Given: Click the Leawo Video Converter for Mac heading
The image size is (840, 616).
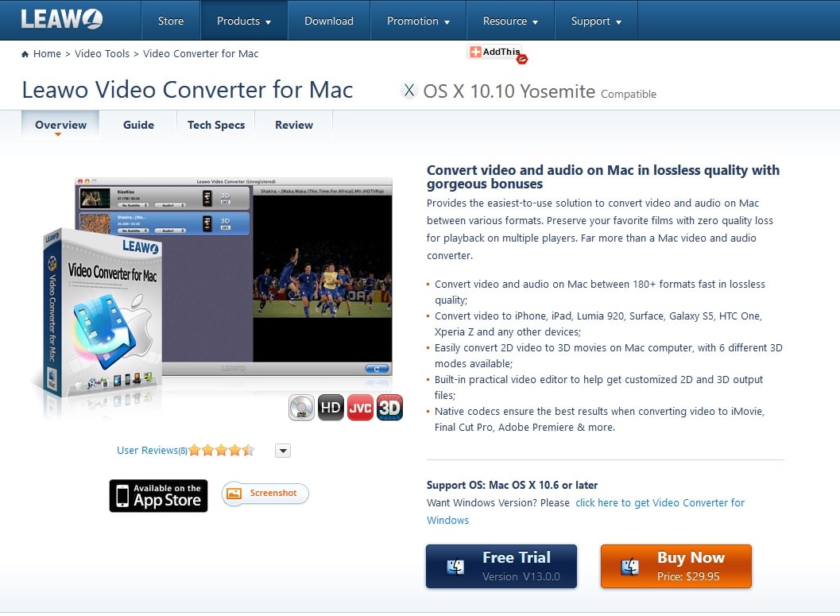Looking at the screenshot, I should pos(188,90).
